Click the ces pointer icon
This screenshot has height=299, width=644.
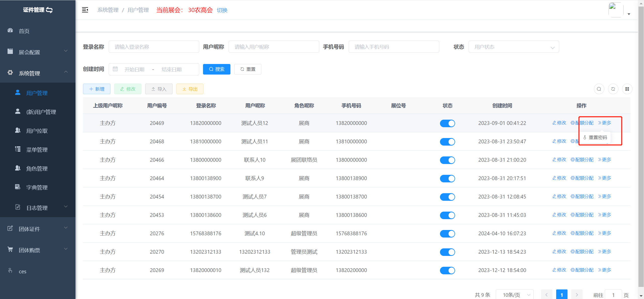tap(10, 271)
